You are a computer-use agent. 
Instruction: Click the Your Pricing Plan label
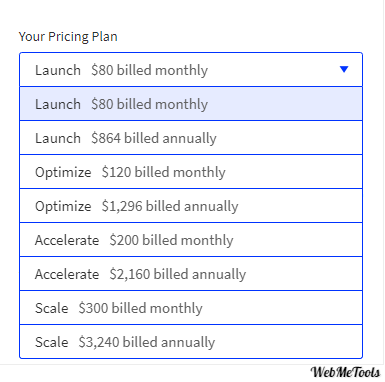point(68,37)
